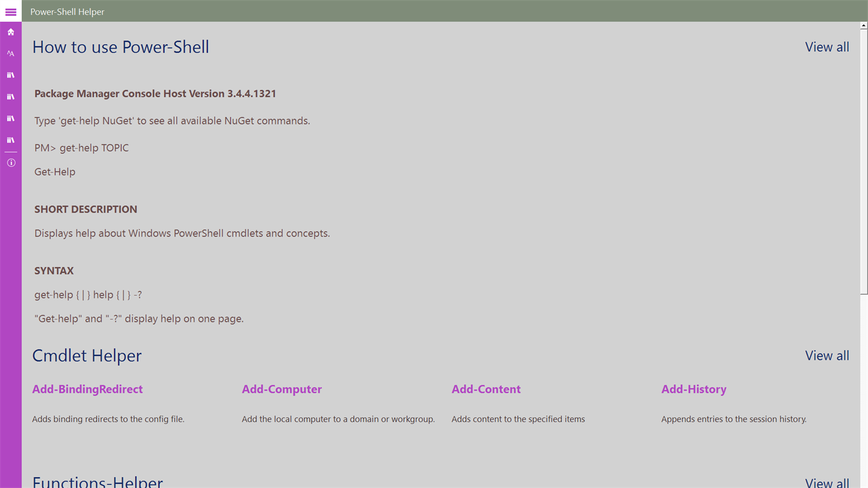The width and height of the screenshot is (868, 488).
Task: Open the Add-History cmdlet
Action: pos(694,389)
